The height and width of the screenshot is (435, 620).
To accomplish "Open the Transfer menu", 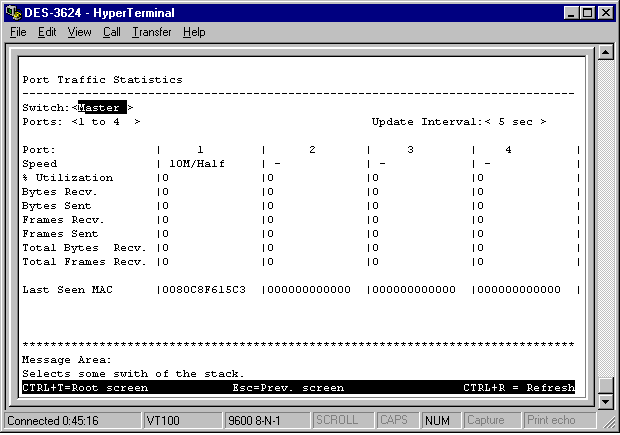I will click(152, 32).
